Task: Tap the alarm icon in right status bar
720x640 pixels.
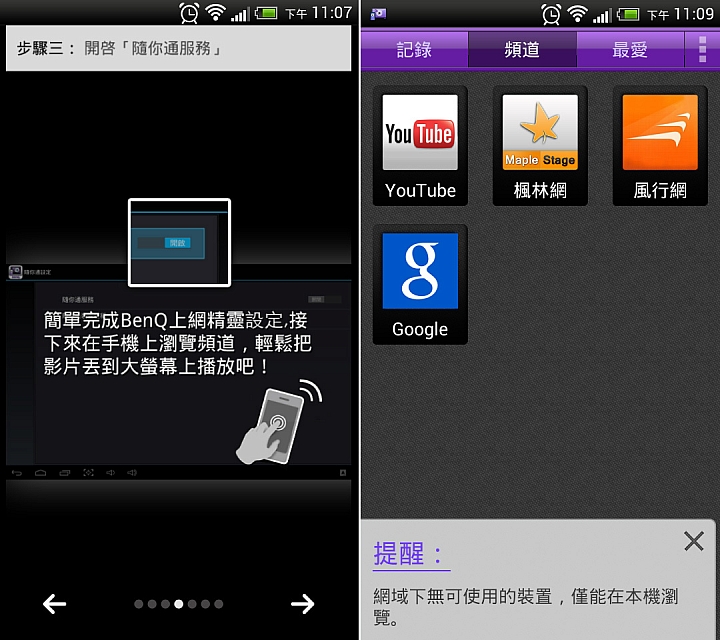Action: pyautogui.click(x=551, y=14)
